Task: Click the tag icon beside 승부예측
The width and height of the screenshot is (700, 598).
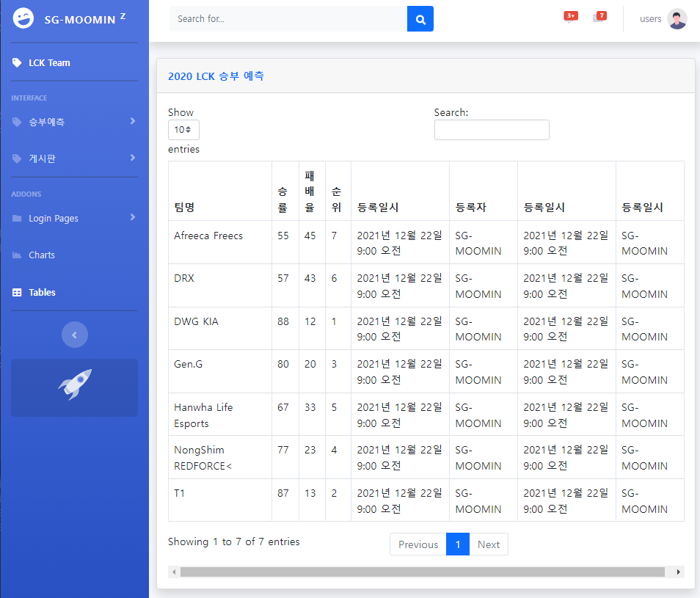Action: point(17,122)
